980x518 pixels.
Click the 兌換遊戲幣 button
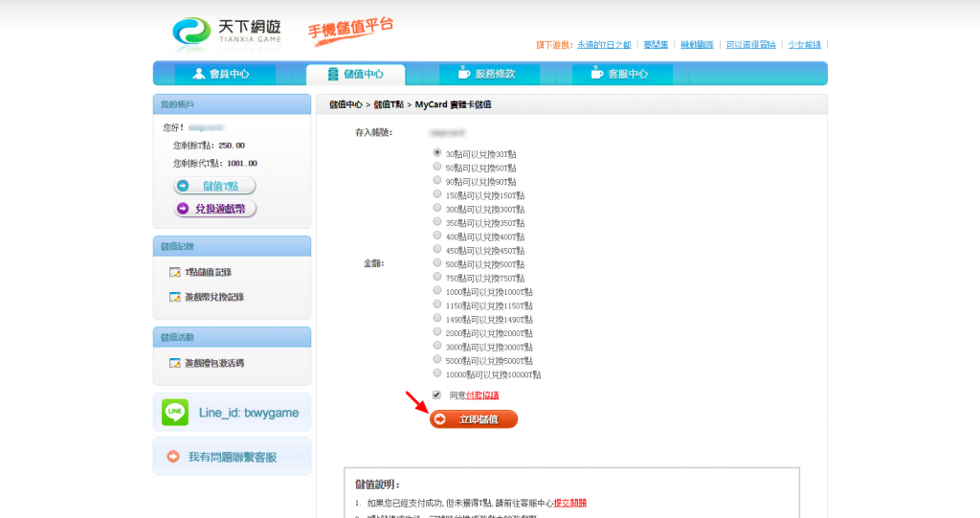click(x=214, y=209)
